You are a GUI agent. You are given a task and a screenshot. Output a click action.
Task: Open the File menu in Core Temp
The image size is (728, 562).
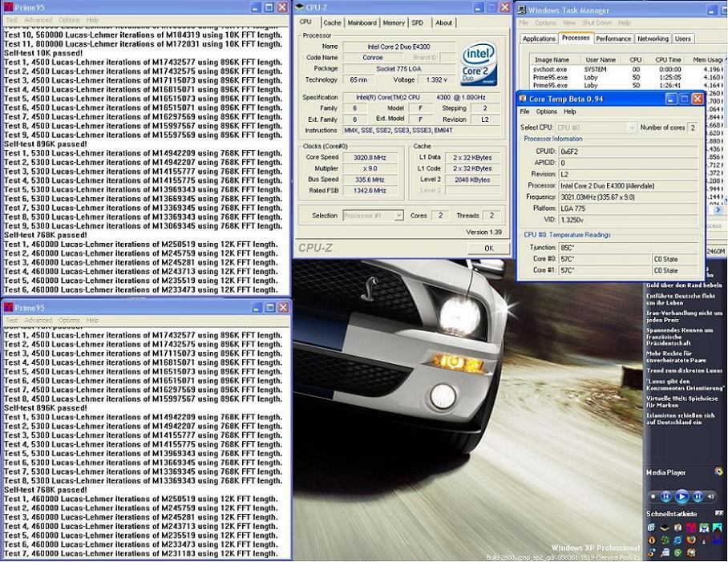pyautogui.click(x=524, y=111)
